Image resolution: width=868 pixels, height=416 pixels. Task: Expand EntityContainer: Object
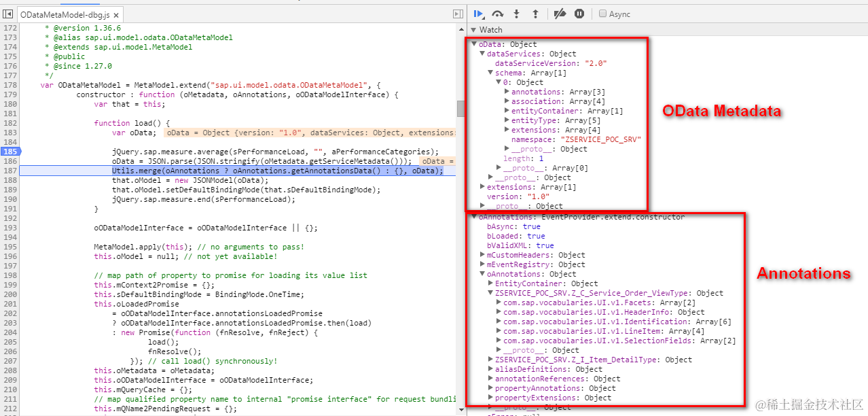[490, 283]
